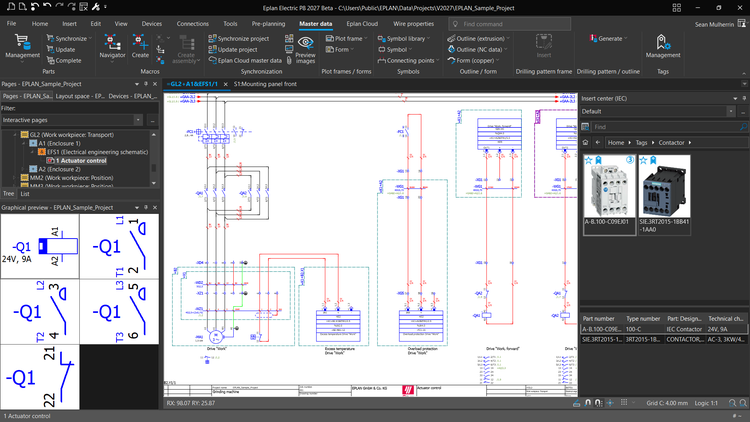The image size is (750, 422).
Task: Click Synchronize project in Synchronization group
Action: 239,38
